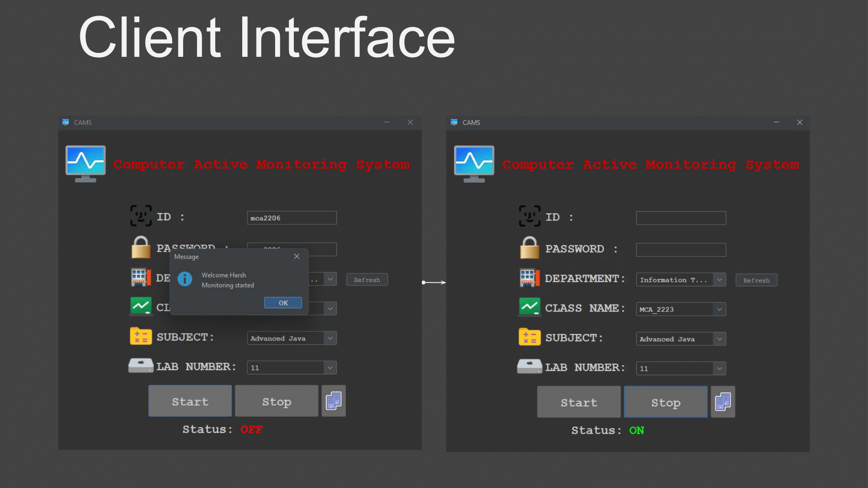Click the empty ID field in right window
Image resolution: width=868 pixels, height=488 pixels.
pyautogui.click(x=681, y=218)
